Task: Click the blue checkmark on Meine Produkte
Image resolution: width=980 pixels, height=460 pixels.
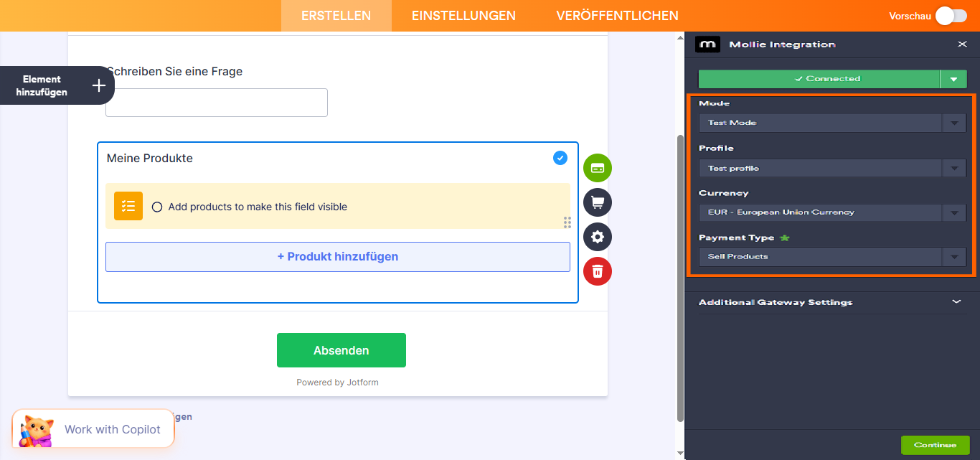Action: pos(560,158)
